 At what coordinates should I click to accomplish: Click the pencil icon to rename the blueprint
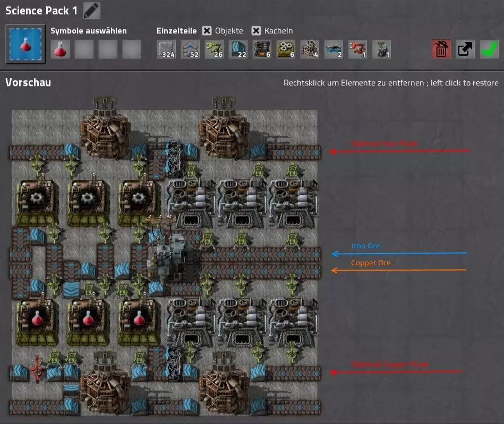point(91,10)
